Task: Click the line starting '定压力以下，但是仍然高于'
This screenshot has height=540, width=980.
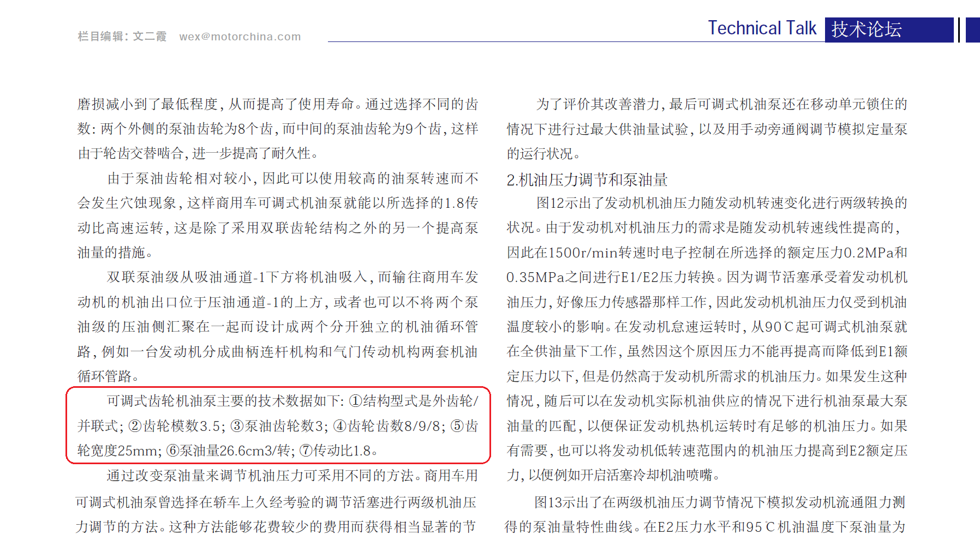Action: [x=707, y=376]
